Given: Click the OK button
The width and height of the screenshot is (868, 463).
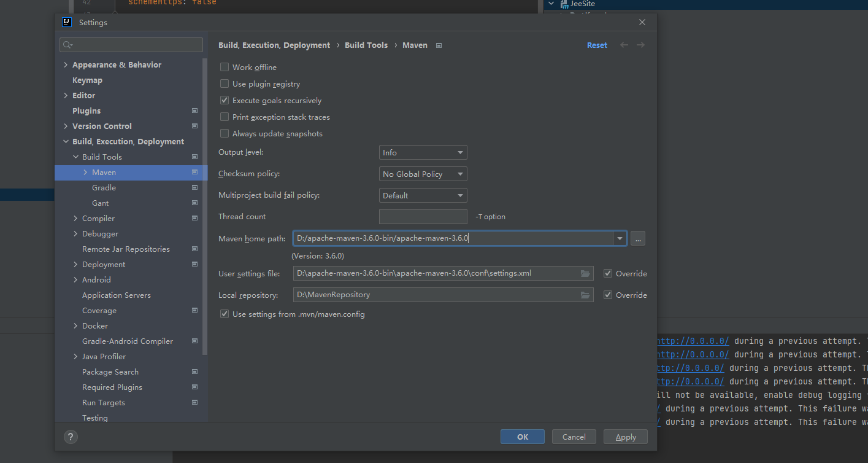Looking at the screenshot, I should (523, 437).
